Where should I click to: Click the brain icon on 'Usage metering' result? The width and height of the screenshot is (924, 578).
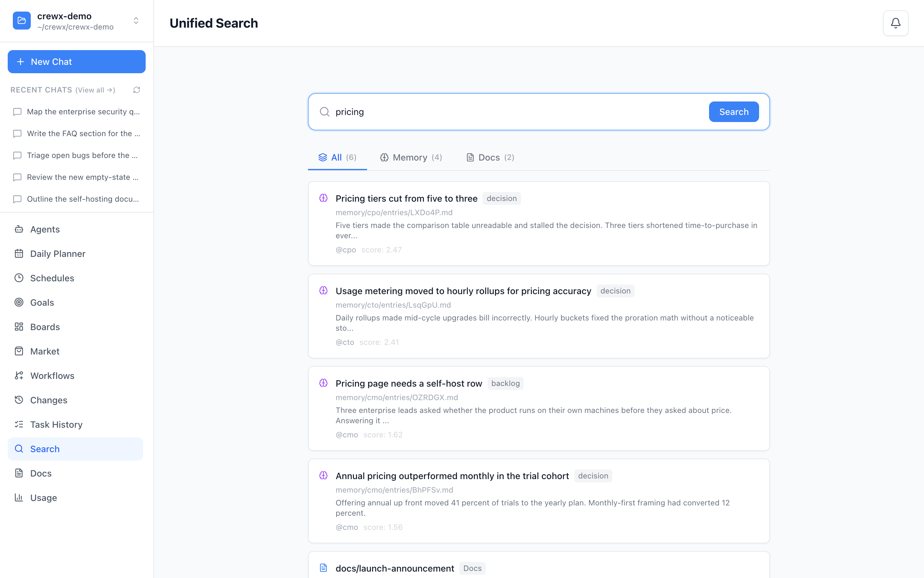click(x=323, y=291)
